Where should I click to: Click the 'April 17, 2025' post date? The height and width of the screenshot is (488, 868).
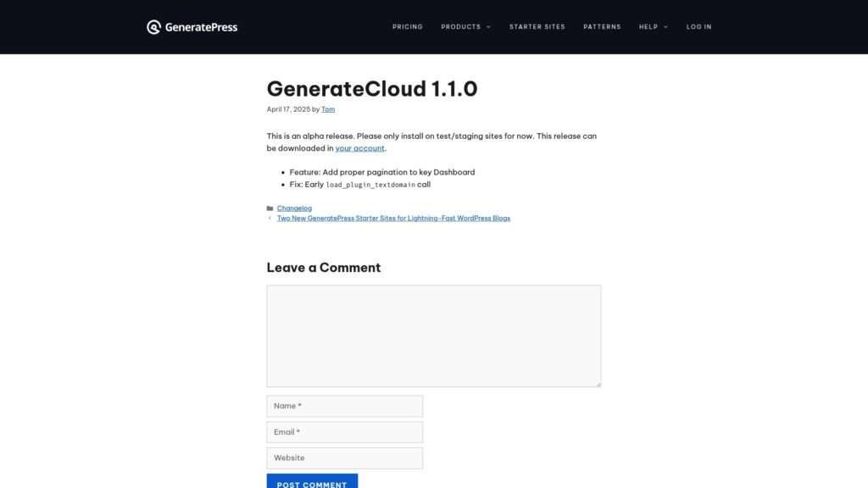[x=288, y=109]
